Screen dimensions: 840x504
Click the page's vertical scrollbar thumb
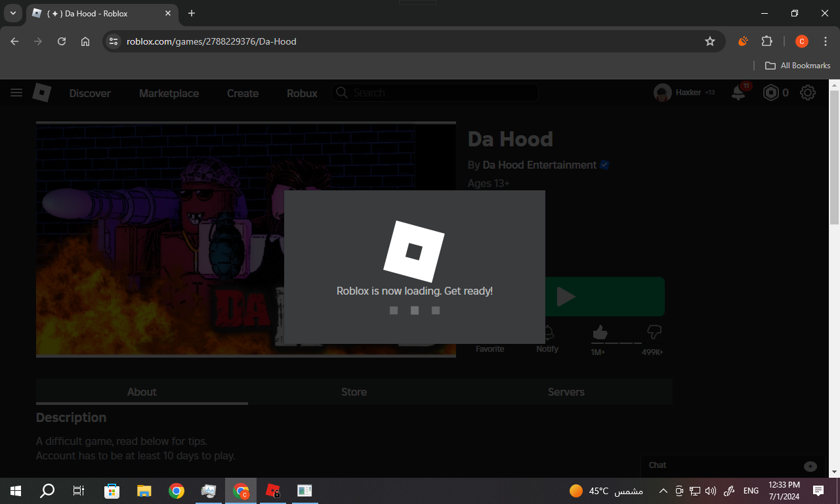point(834,157)
